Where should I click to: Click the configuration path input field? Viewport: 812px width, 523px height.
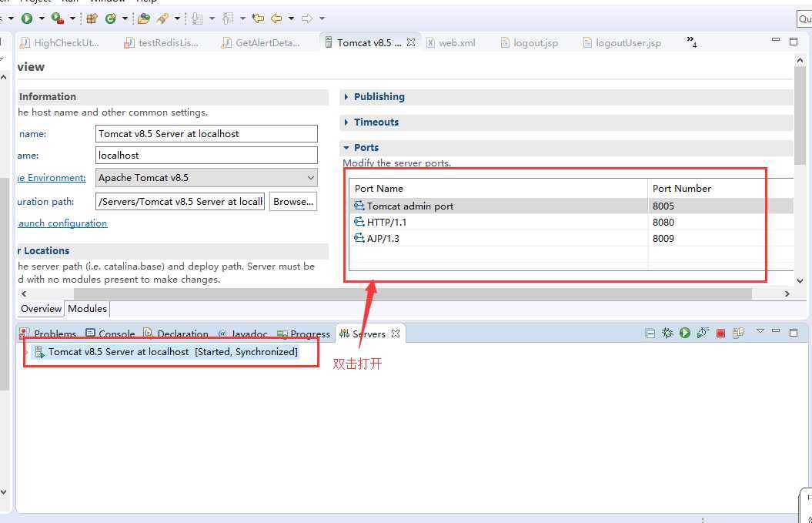tap(180, 202)
